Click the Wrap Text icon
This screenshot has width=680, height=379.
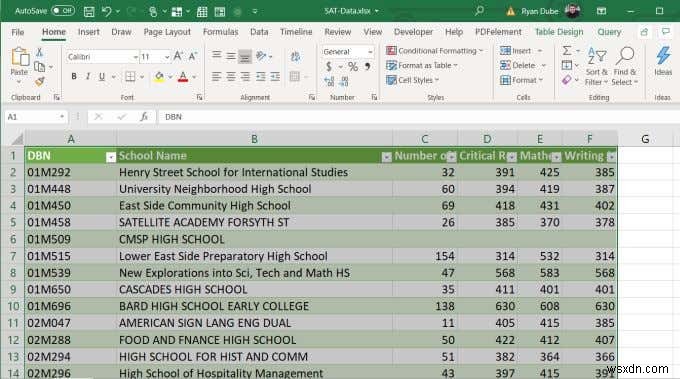pyautogui.click(x=295, y=56)
